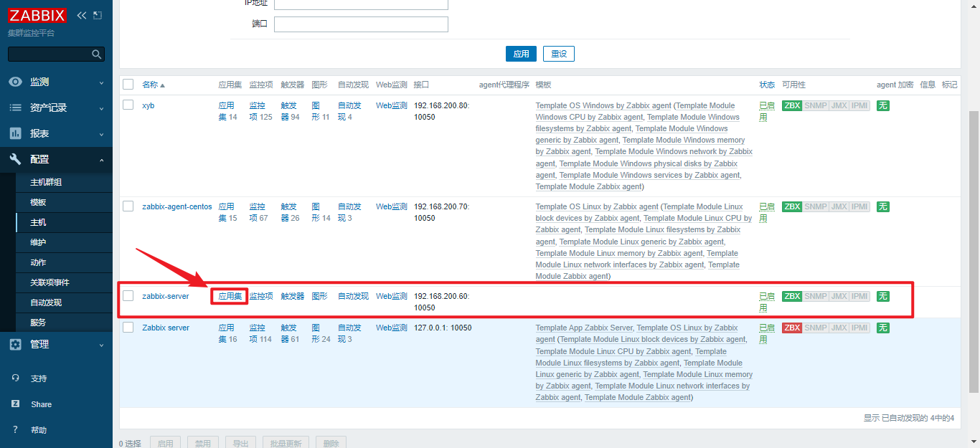Open Template App Zabbix Server link
The width and height of the screenshot is (980, 448).
click(584, 328)
